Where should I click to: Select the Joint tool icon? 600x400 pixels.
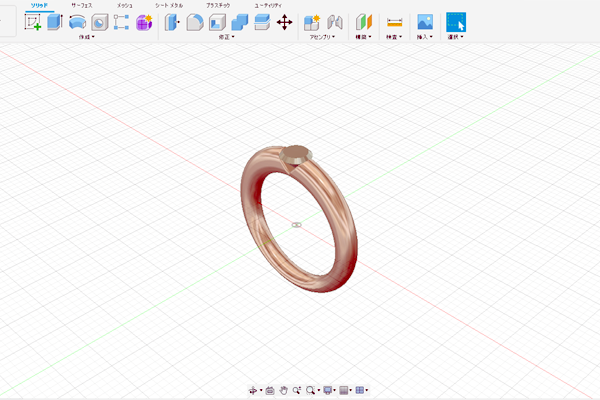point(335,22)
